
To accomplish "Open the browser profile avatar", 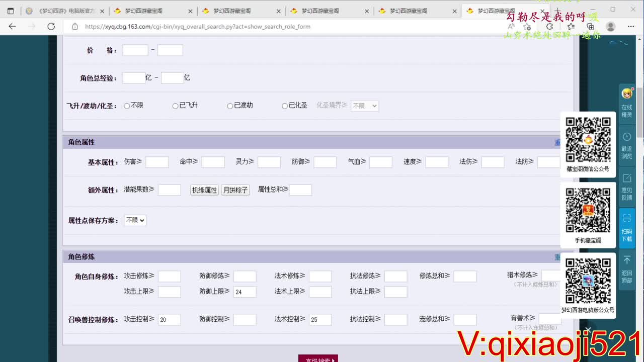I will pyautogui.click(x=611, y=27).
